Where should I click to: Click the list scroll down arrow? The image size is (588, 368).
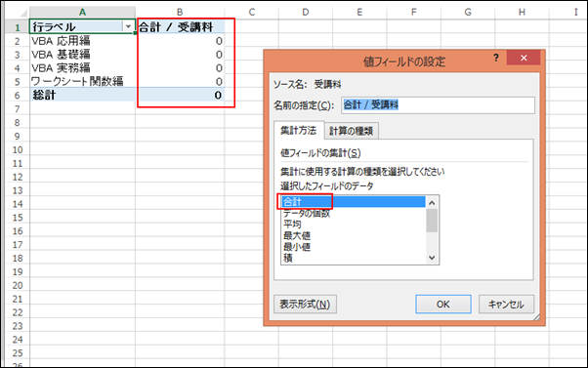click(432, 258)
